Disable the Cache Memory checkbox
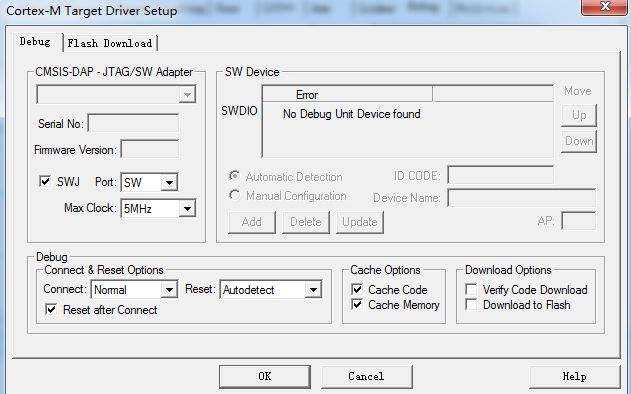631x394 pixels. [x=357, y=304]
